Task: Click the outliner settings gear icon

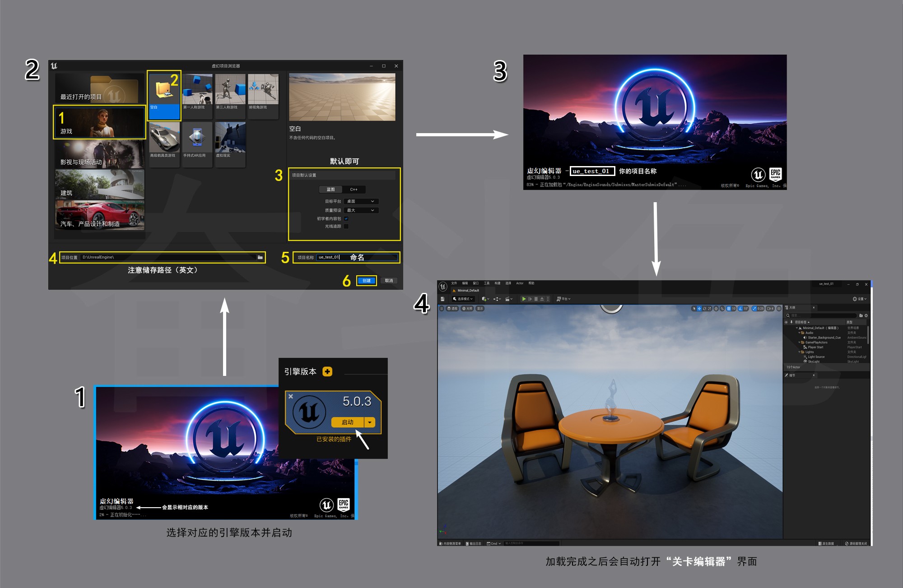Action: 866,315
